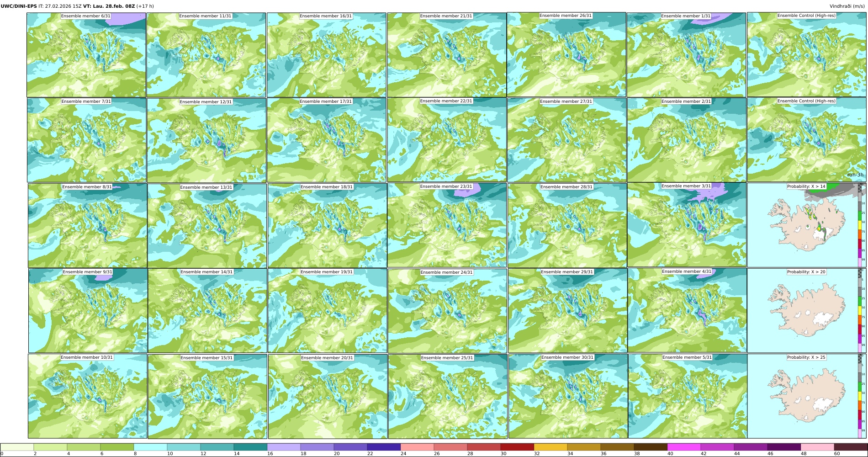868x457 pixels.
Task: Click the UWC/DINI-EPS title text
Action: click(19, 6)
